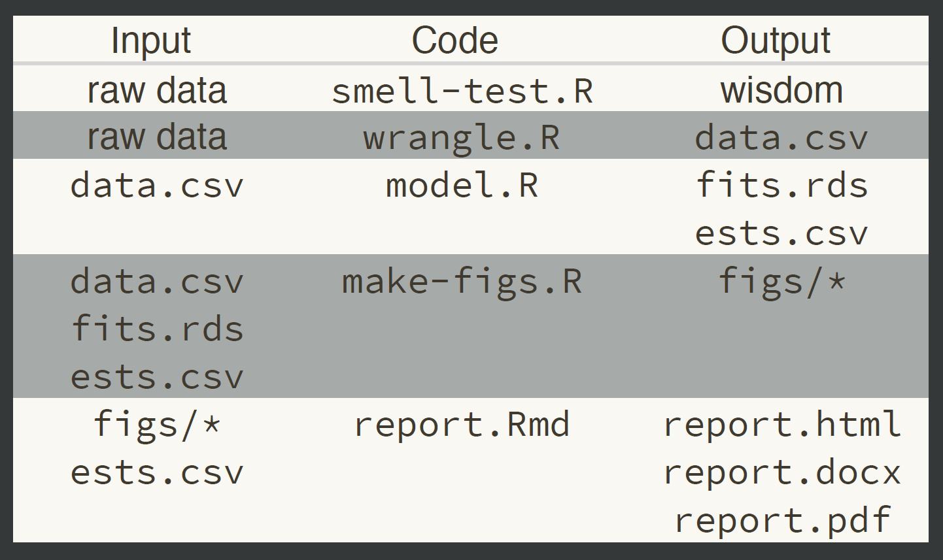Click the smell-test.R code cell
943x560 pixels.
[462, 91]
